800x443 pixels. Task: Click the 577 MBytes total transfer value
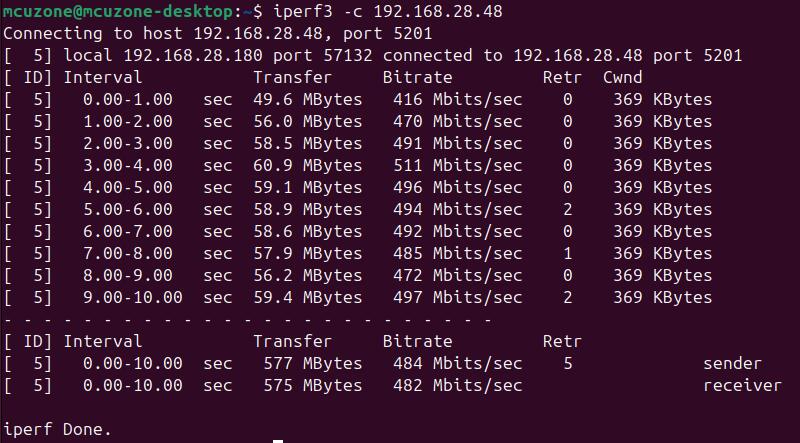(313, 363)
